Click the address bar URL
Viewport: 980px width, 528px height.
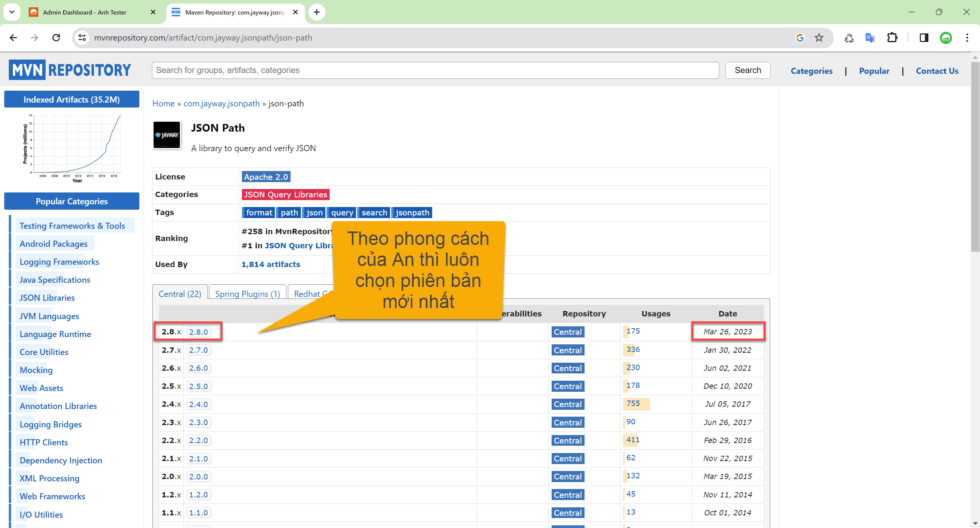point(203,37)
